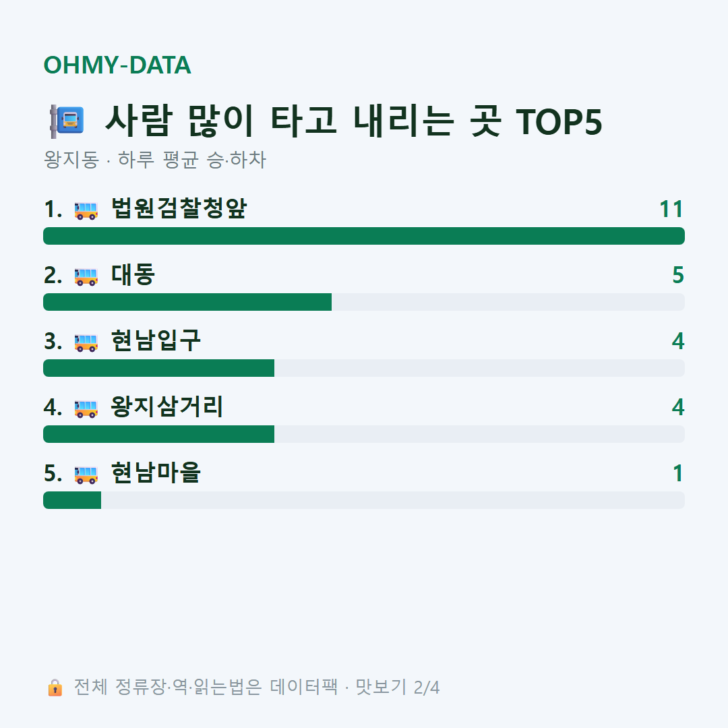
Task: Click the bus icon next to 현남입구
Action: 86,342
